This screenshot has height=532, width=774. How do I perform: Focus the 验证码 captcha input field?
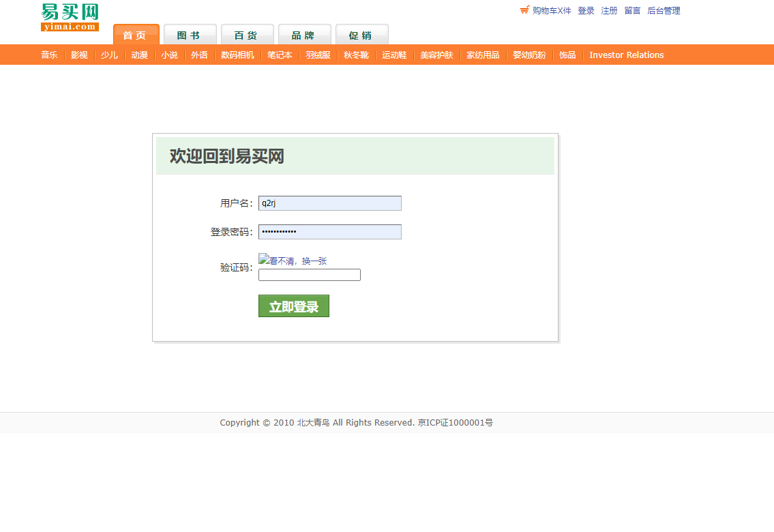310,275
